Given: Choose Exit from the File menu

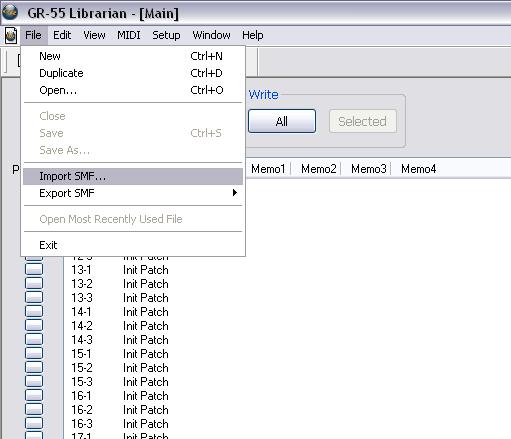Looking at the screenshot, I should (133, 245).
